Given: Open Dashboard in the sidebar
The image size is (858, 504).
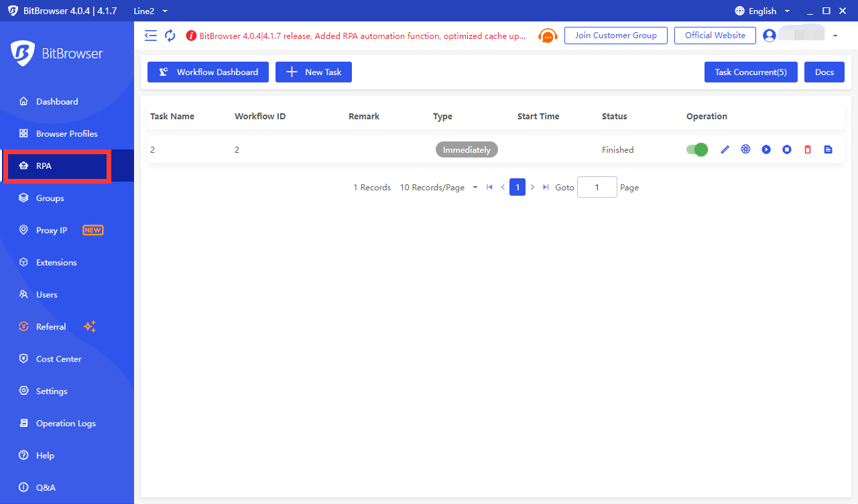Looking at the screenshot, I should tap(67, 102).
